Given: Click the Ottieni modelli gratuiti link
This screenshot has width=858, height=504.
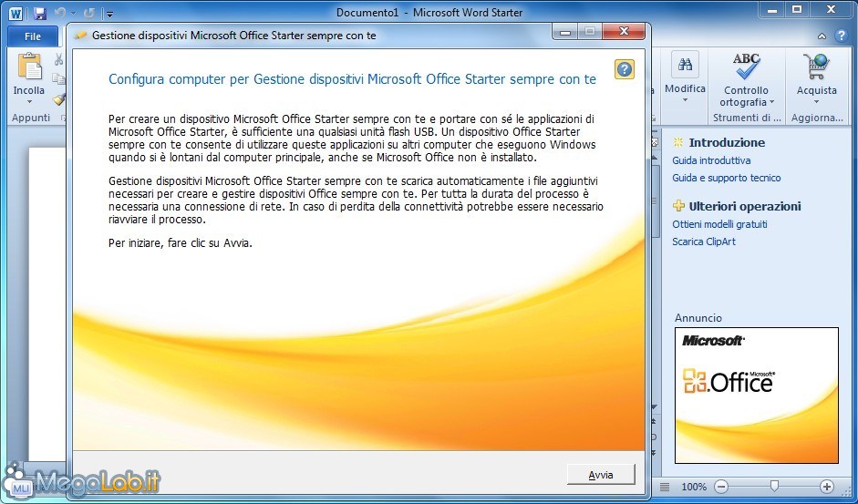Looking at the screenshot, I should (719, 224).
